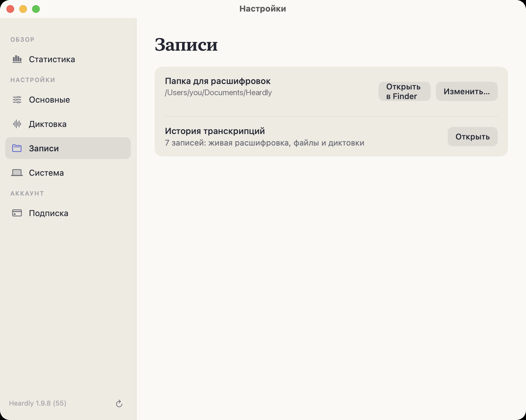Select the Диктовка sidebar item
The image size is (526, 420).
[x=68, y=124]
